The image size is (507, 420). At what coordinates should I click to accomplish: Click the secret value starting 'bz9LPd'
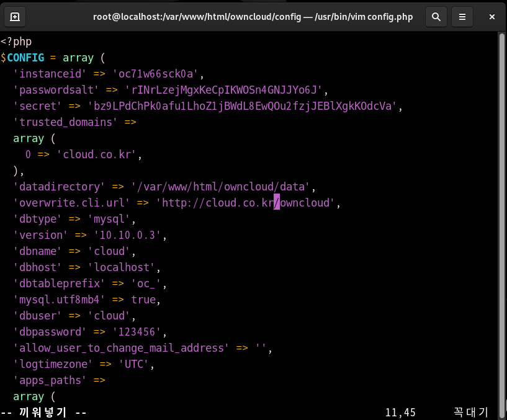click(243, 106)
